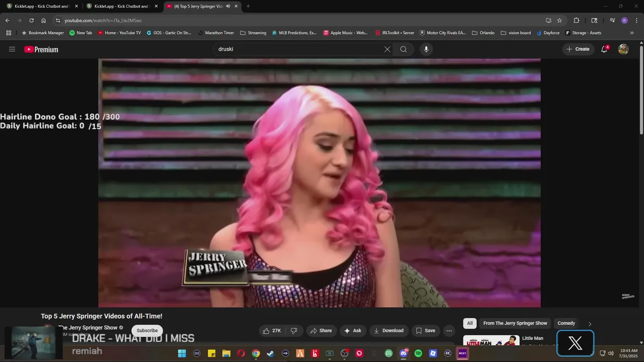Open the Ask AI button
The image size is (644, 362).
point(353,330)
